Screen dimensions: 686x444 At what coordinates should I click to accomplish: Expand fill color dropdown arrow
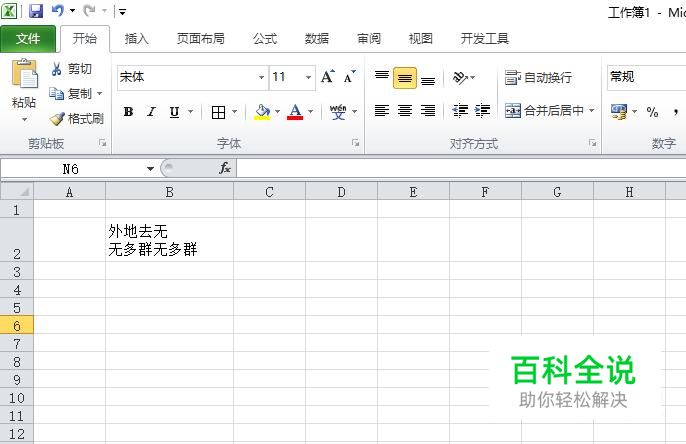pos(277,112)
